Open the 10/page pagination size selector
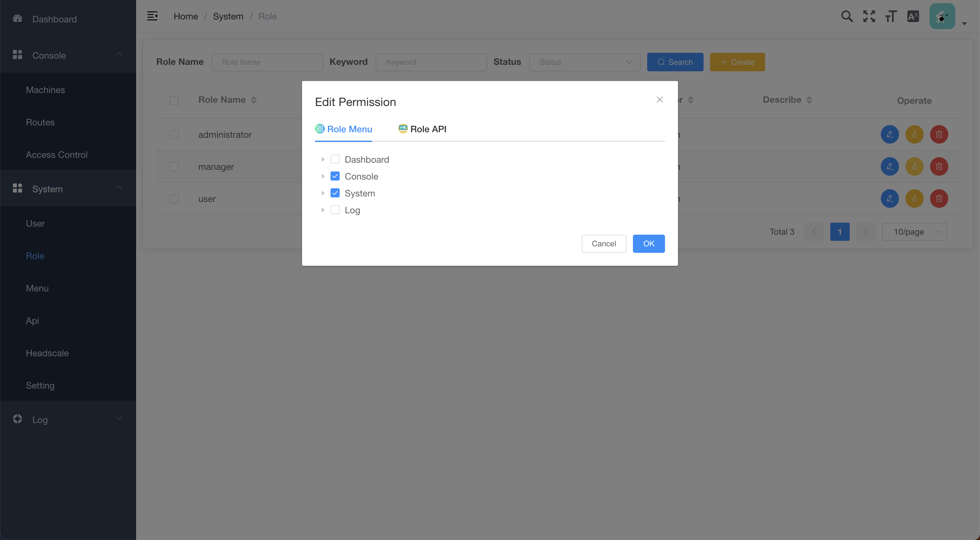The width and height of the screenshot is (980, 540). (914, 232)
